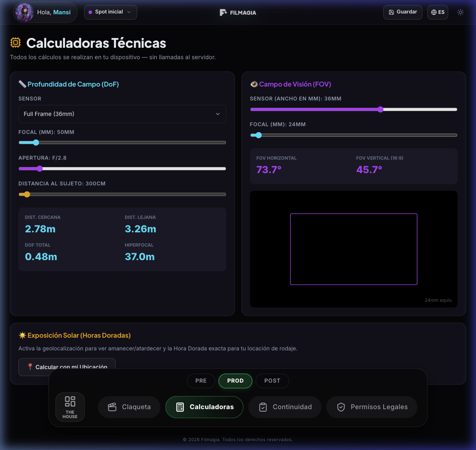Select the PRE production phase

tap(201, 381)
